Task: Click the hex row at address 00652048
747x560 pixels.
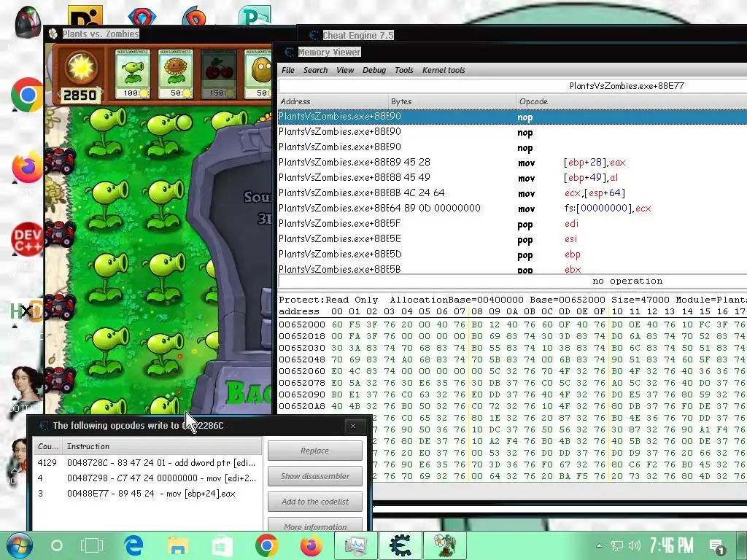Action: tap(512, 359)
